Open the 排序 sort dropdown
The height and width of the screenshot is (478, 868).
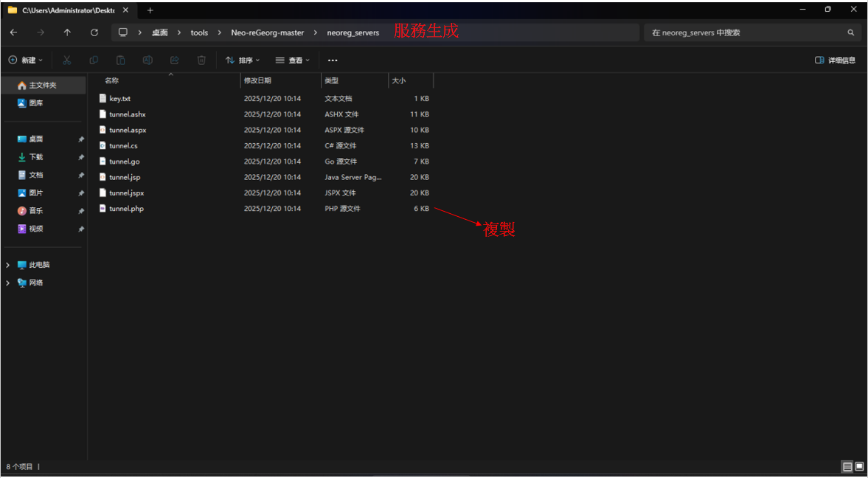click(243, 60)
